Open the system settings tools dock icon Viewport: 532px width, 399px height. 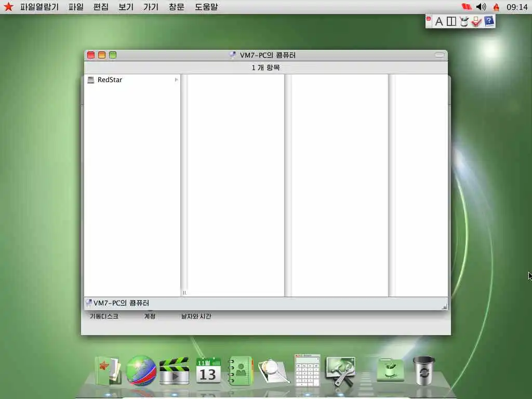pos(340,371)
